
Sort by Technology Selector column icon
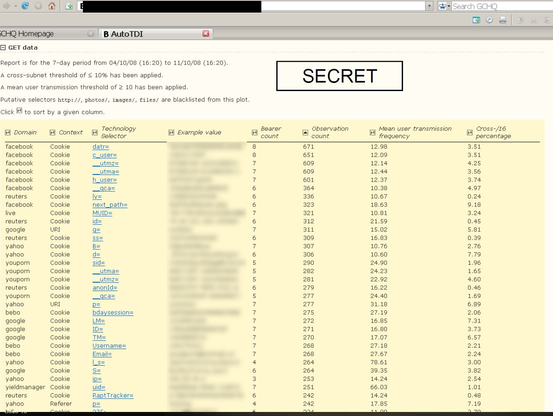(95, 132)
